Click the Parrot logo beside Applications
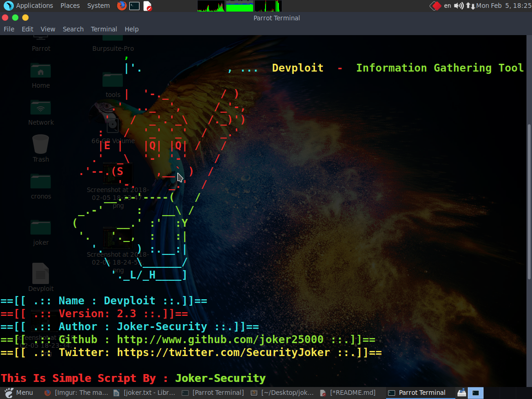 coord(8,6)
